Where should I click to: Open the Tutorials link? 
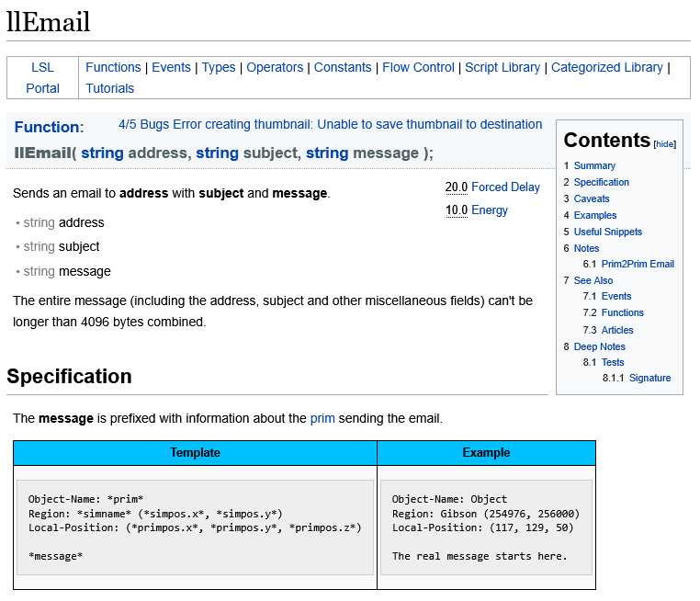click(x=110, y=88)
